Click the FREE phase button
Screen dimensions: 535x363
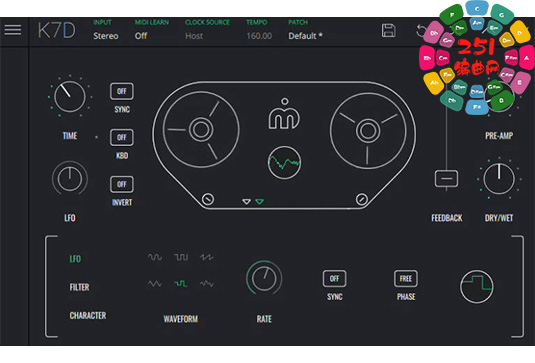(406, 278)
